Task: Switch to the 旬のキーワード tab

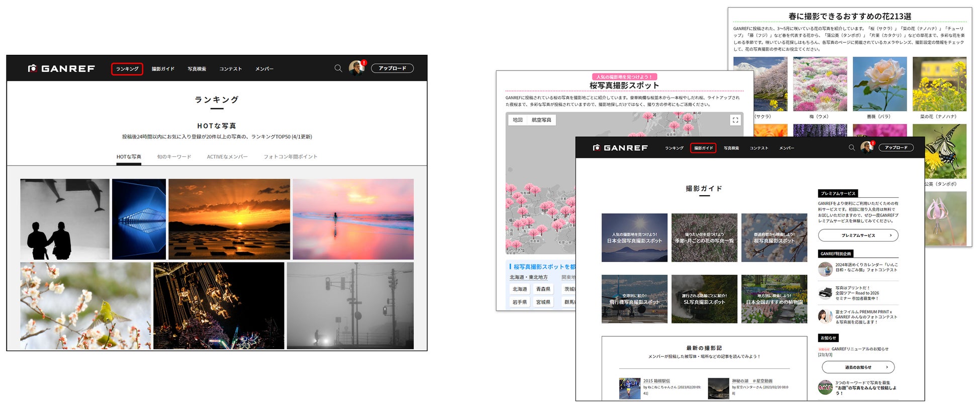Action: [174, 157]
